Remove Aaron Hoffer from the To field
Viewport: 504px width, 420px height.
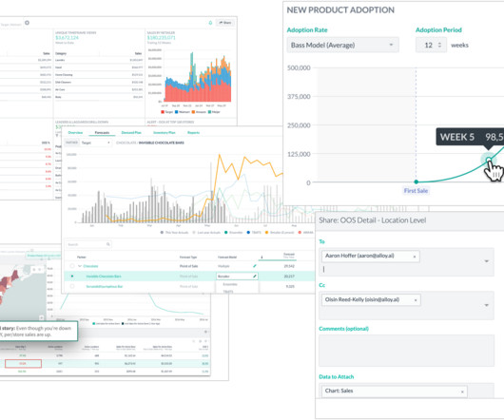click(415, 257)
